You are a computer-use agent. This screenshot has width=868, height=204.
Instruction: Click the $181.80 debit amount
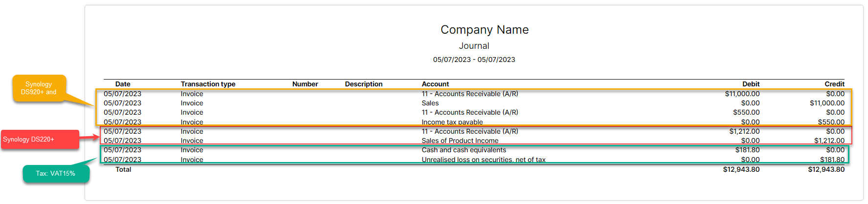click(747, 150)
